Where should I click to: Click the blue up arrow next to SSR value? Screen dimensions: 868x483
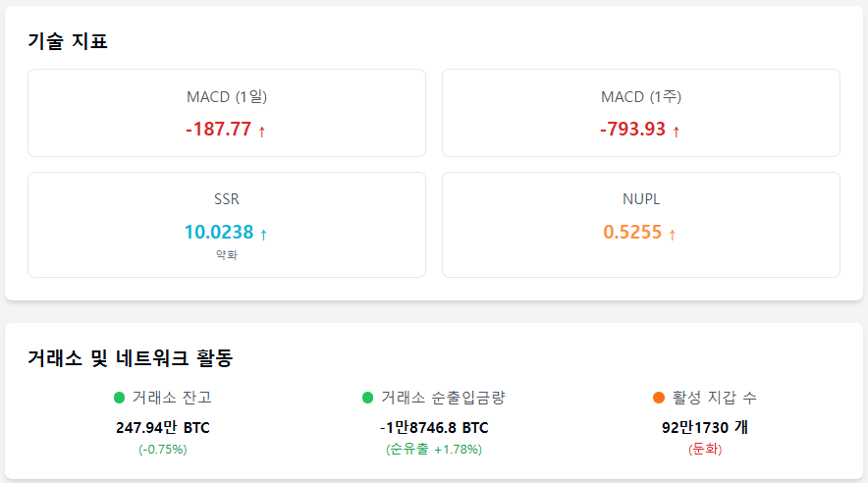[263, 234]
